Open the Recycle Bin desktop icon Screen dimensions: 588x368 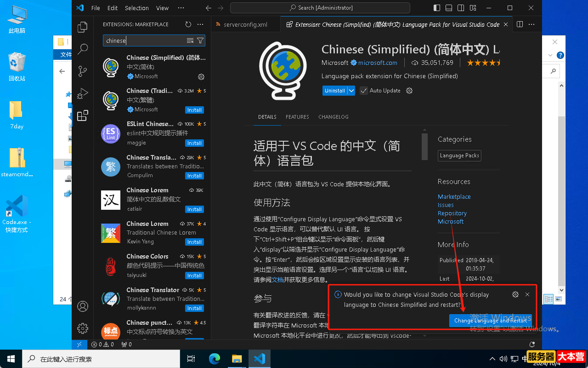click(17, 67)
